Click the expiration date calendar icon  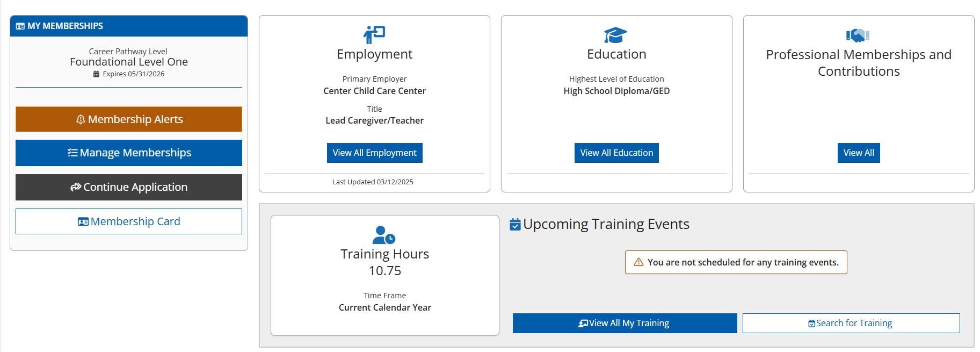(x=96, y=74)
